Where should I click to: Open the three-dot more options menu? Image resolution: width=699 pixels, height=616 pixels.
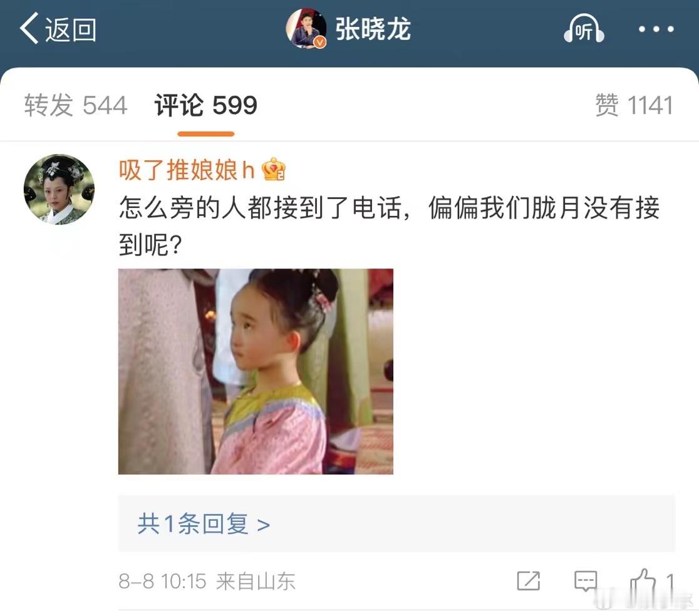[x=656, y=29]
